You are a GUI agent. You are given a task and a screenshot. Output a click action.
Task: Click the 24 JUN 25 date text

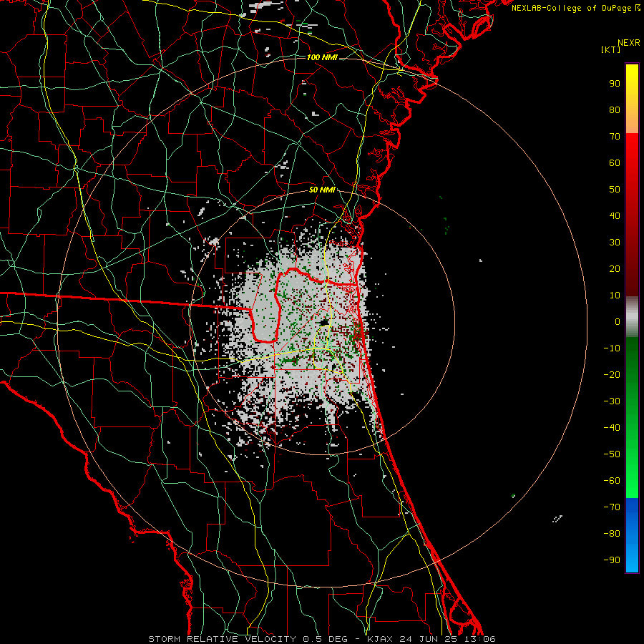[428, 639]
